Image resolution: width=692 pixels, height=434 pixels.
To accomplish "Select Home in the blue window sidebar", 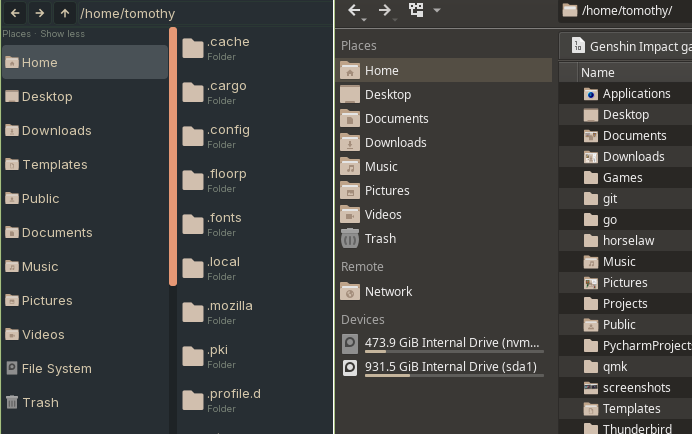I will [85, 63].
